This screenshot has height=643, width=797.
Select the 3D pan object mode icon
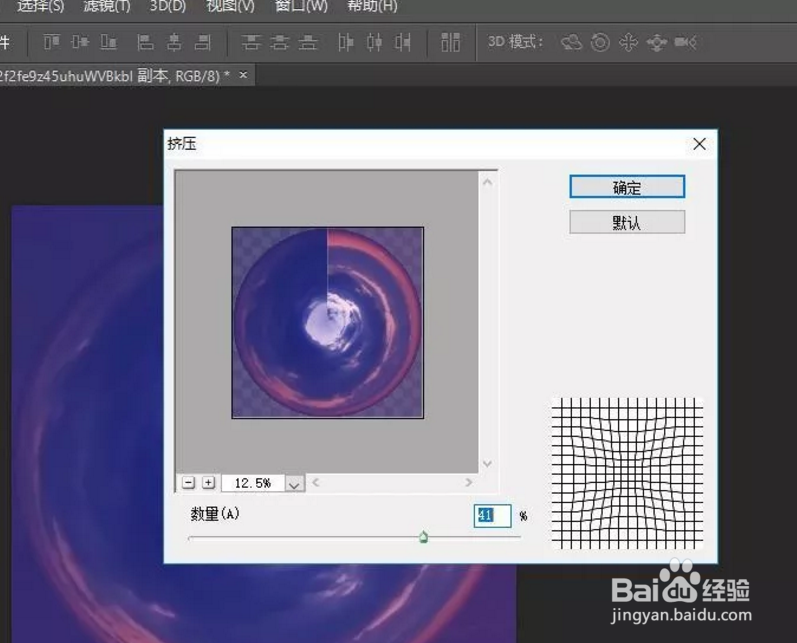[628, 42]
